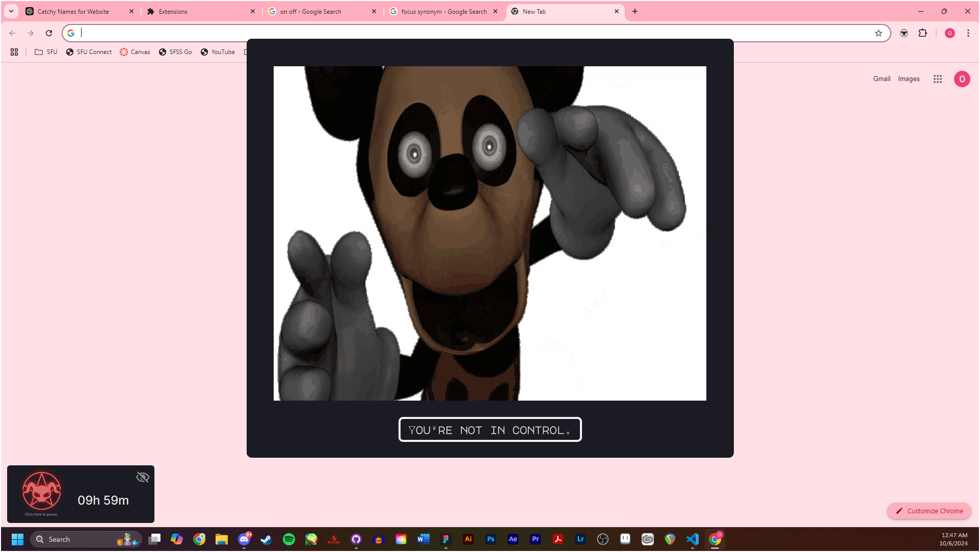Open the Google apps grid
The image size is (980, 552).
[x=937, y=79]
